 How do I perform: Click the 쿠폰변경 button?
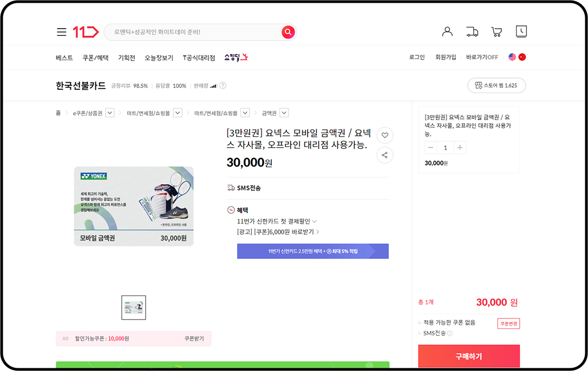[x=508, y=323]
